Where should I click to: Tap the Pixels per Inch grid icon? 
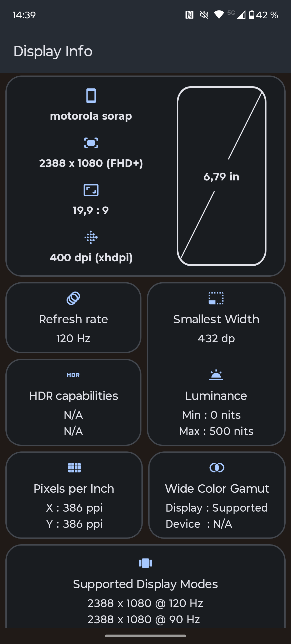coord(74,468)
